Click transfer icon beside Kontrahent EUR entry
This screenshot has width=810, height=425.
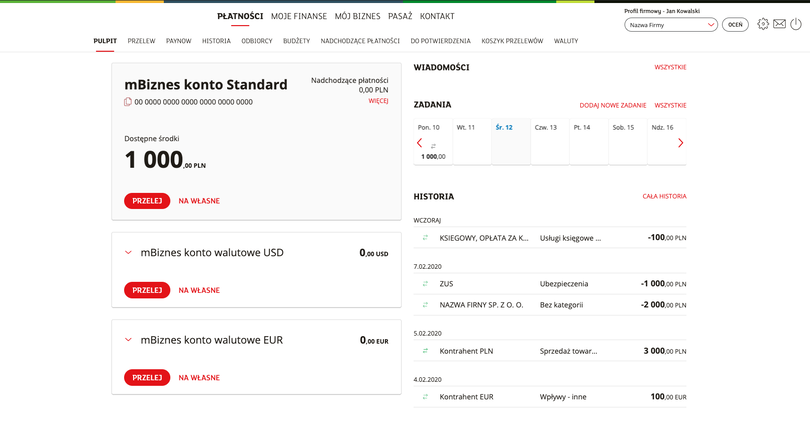[x=425, y=397]
